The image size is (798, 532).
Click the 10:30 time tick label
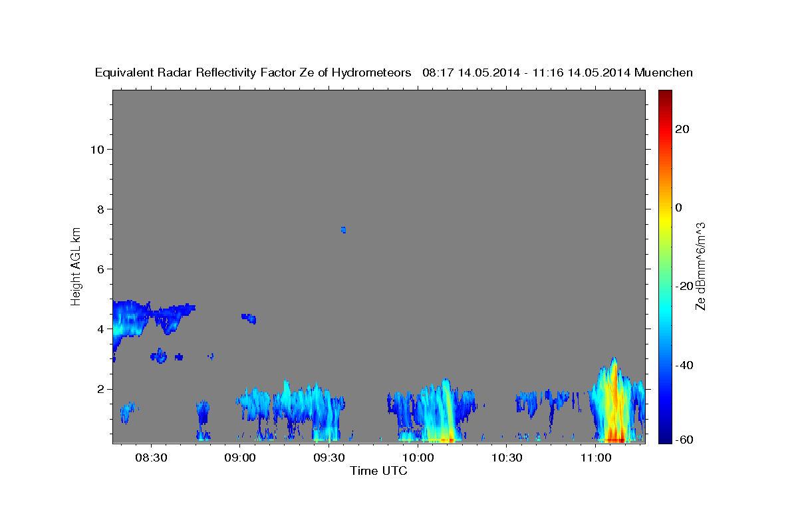coord(507,458)
